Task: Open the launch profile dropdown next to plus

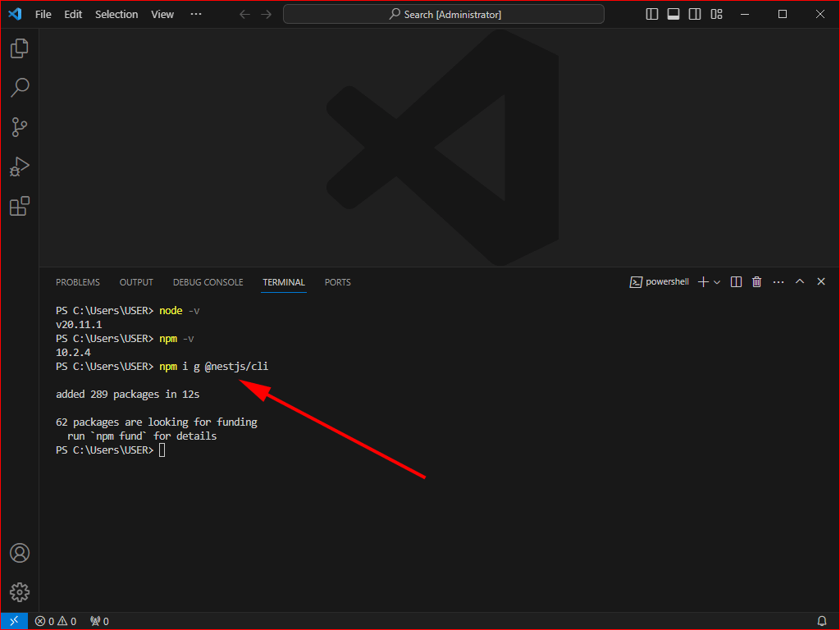Action: click(x=717, y=282)
